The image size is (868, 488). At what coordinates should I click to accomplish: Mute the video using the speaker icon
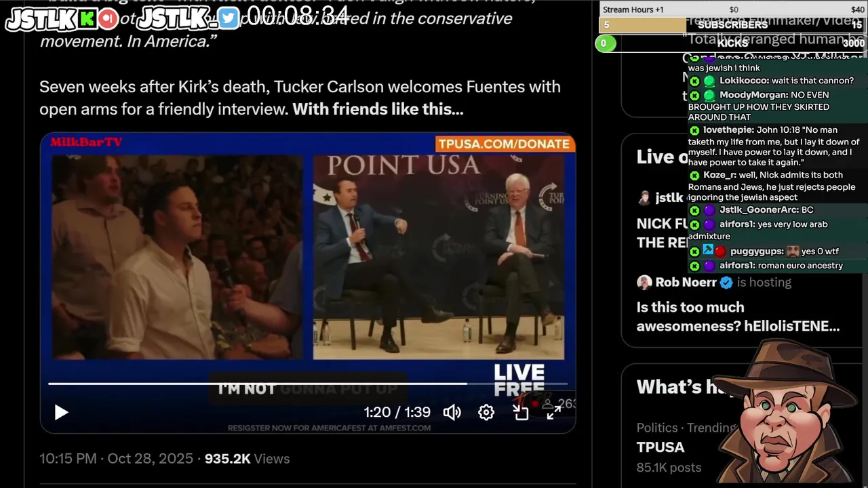[452, 412]
